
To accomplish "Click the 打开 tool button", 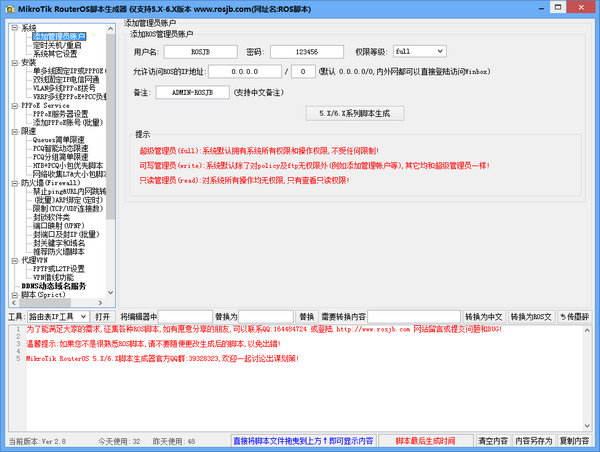I will 103,317.
